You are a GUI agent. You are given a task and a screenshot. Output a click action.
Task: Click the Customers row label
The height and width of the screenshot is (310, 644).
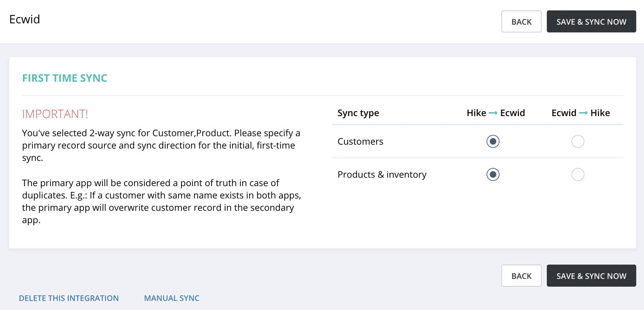coord(360,141)
